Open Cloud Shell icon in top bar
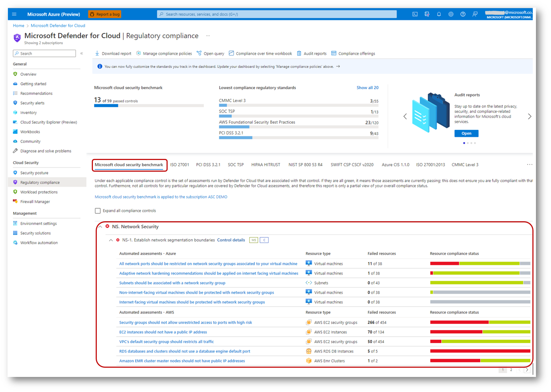551x392 pixels. tap(415, 14)
